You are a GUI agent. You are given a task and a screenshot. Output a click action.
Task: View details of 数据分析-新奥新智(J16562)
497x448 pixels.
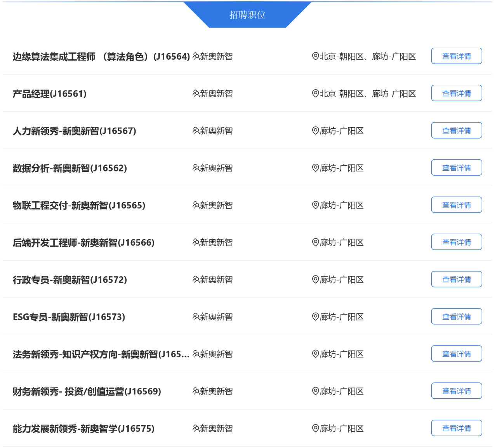457,168
